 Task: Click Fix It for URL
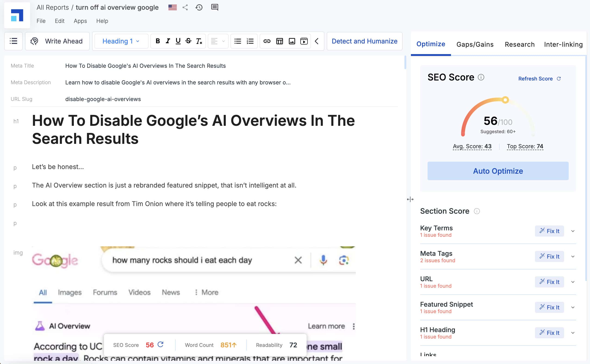coord(549,282)
